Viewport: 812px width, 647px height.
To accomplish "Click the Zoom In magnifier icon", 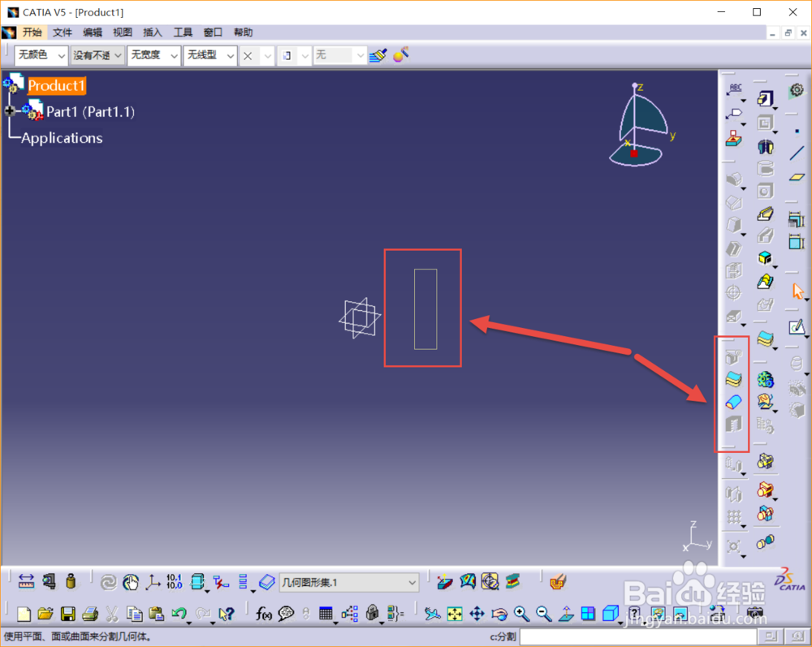I will pos(521,614).
